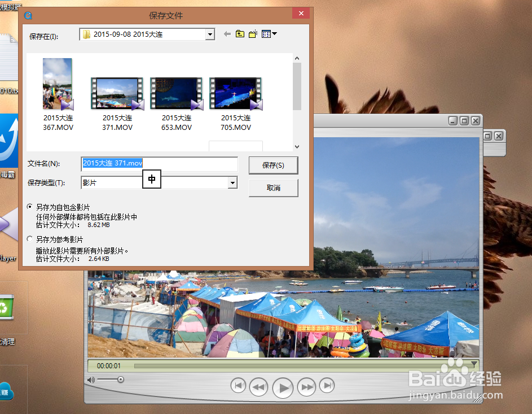Viewport: 532px width, 414px height.
Task: Select the 2015大连 653.MOV thumbnail
Action: [176, 93]
